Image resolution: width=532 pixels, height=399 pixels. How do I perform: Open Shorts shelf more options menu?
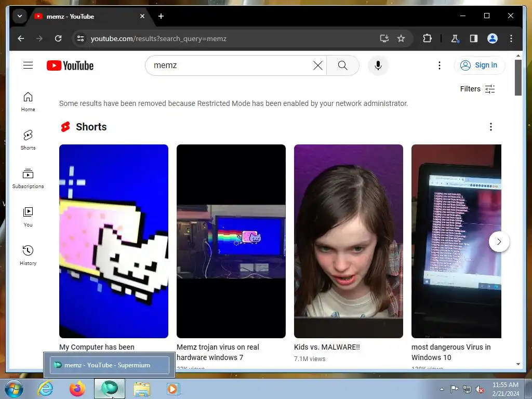[490, 127]
